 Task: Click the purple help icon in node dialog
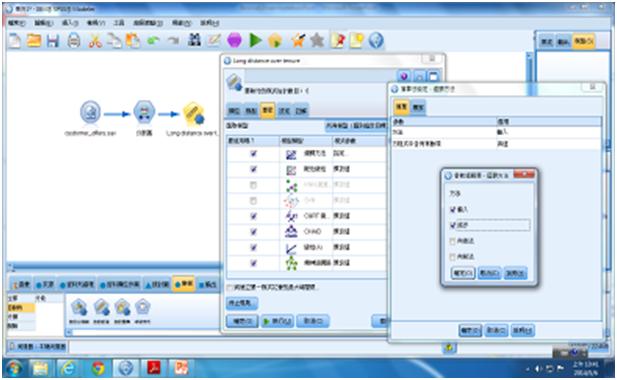(404, 76)
